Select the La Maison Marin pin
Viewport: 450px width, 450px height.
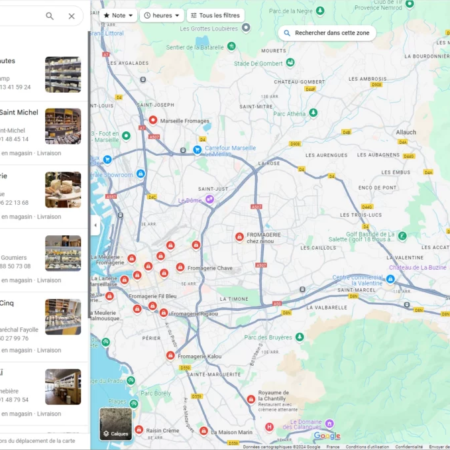(204, 431)
